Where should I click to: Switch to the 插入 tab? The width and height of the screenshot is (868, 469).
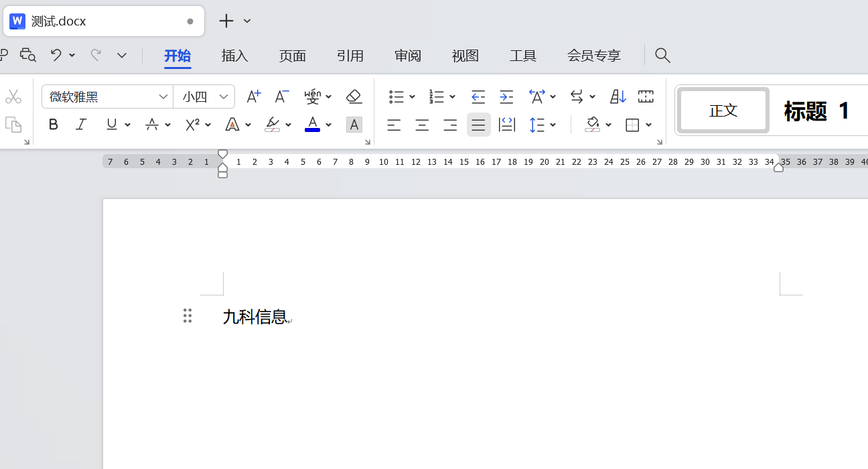pos(235,56)
